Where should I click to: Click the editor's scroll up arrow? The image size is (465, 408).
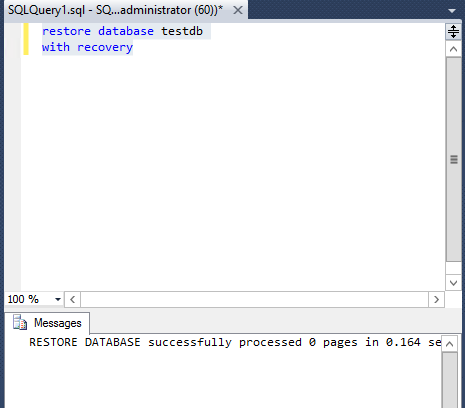tap(453, 49)
